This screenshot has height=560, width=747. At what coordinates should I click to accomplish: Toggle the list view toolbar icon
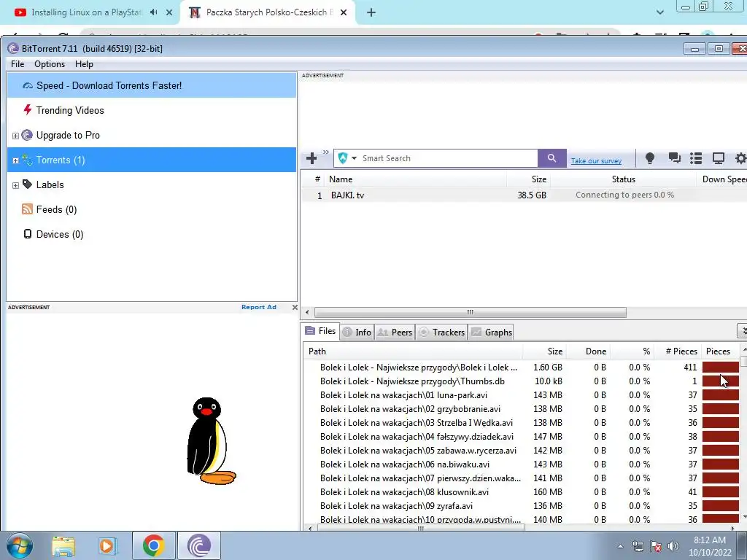click(x=696, y=158)
